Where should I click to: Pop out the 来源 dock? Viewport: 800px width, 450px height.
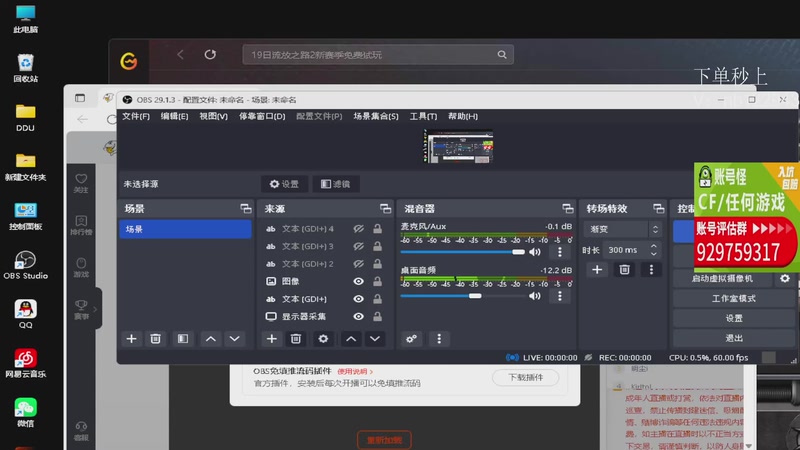tap(385, 208)
